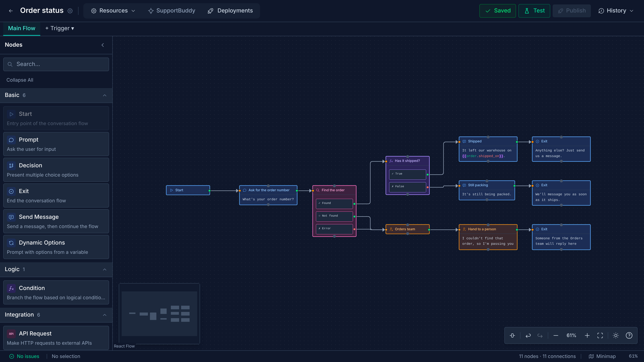Open the Trigger dropdown
Image resolution: width=644 pixels, height=362 pixels.
(60, 28)
